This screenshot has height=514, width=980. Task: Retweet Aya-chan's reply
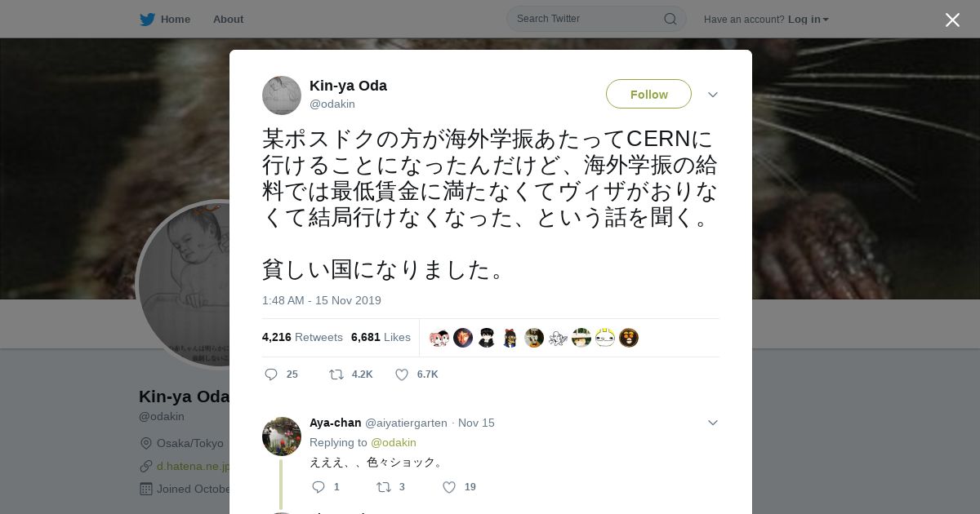click(383, 487)
